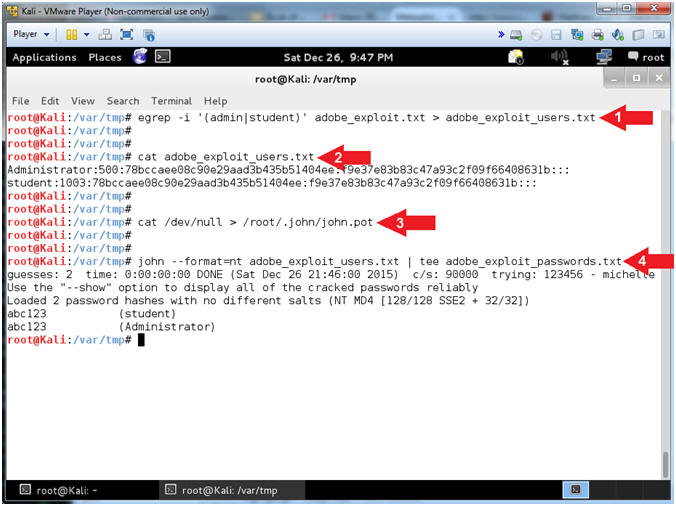Image resolution: width=676 pixels, height=506 pixels.
Task: Click the 'guesses: 2' output line
Action: click(x=331, y=275)
